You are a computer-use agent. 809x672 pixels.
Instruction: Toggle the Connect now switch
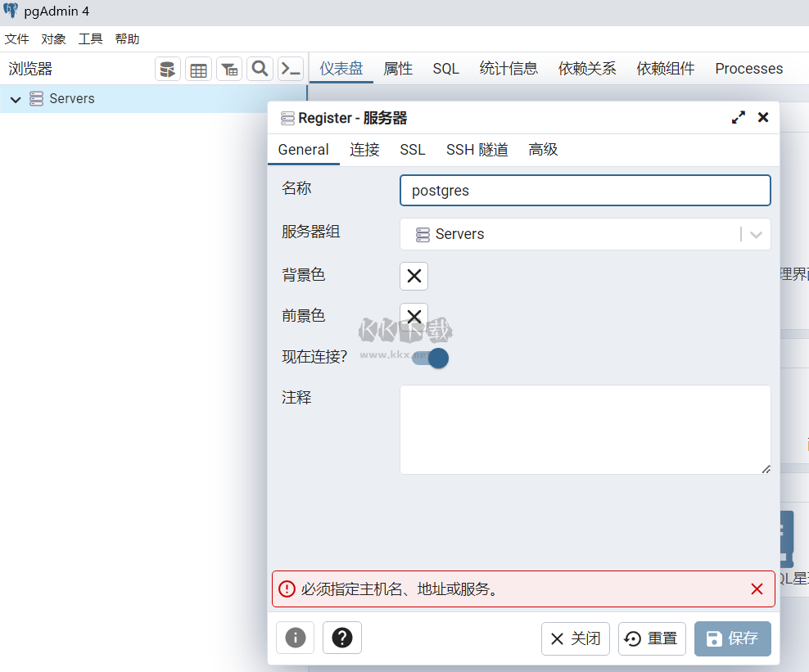(431, 358)
